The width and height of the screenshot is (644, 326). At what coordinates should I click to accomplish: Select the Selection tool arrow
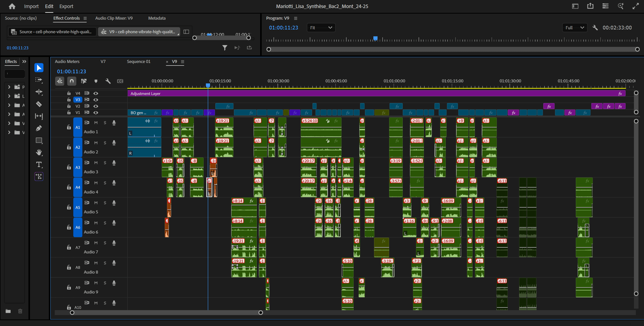[39, 68]
